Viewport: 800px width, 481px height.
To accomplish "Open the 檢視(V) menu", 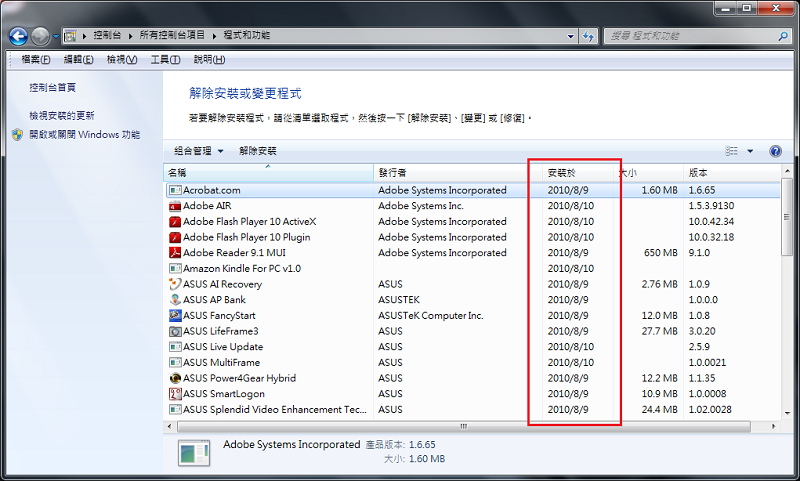I will 121,60.
